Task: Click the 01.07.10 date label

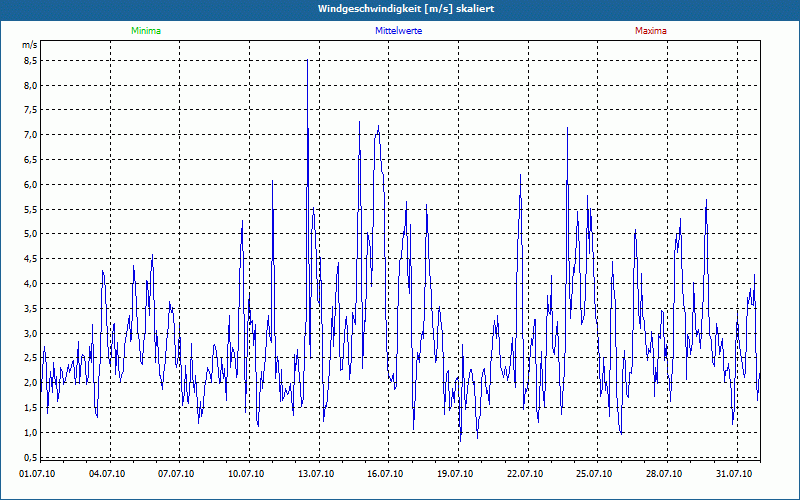Action: click(x=37, y=474)
